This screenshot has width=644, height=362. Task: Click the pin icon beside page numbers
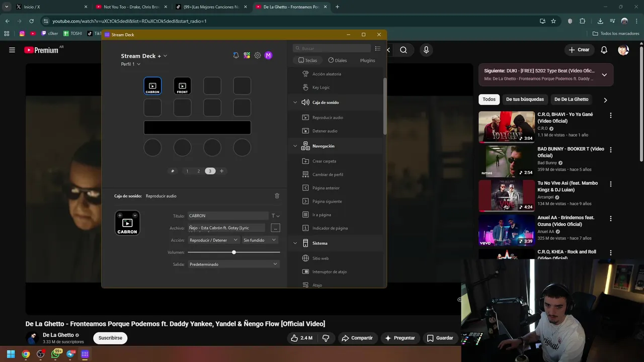[x=173, y=171]
